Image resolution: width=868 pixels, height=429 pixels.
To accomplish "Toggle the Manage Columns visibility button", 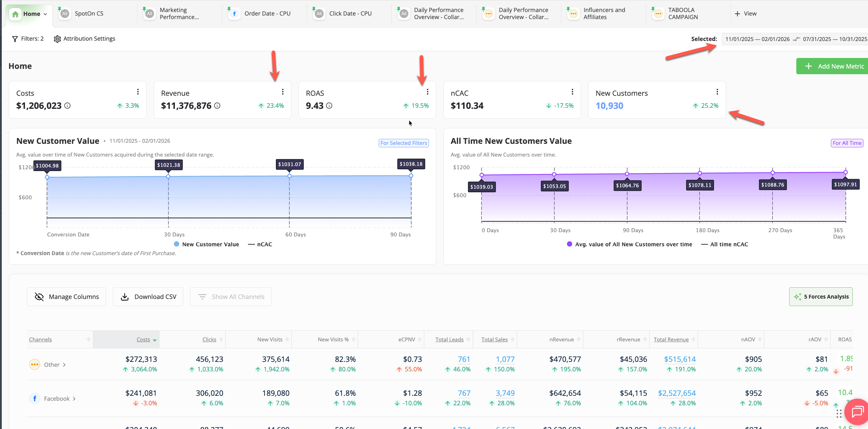I will (x=66, y=297).
